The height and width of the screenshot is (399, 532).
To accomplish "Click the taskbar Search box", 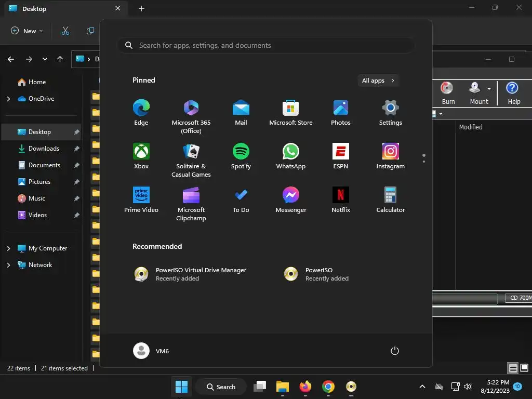I will tap(221, 387).
